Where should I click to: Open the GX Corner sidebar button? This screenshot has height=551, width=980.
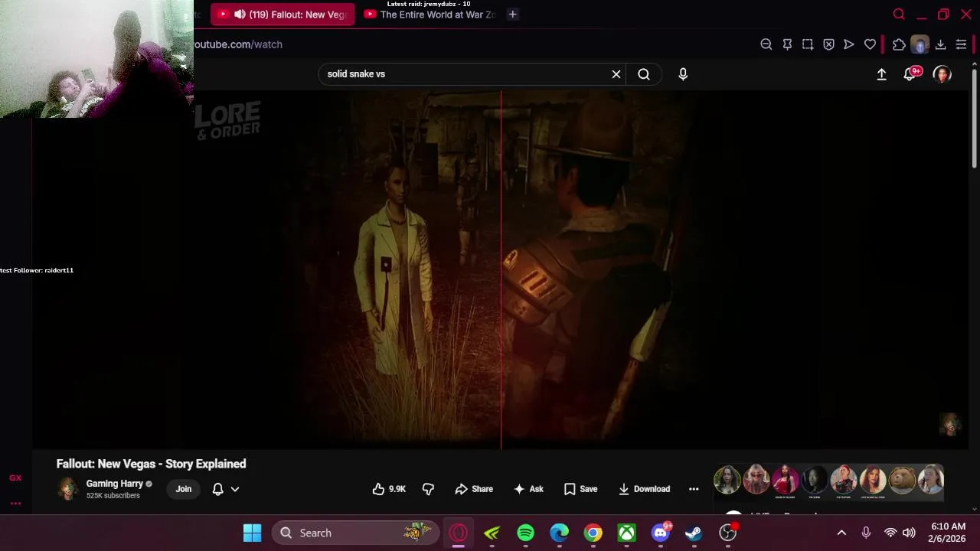[x=15, y=478]
